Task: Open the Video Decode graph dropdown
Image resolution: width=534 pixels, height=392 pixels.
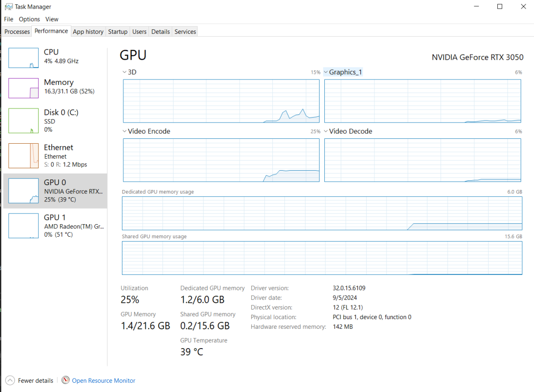Action: point(326,131)
